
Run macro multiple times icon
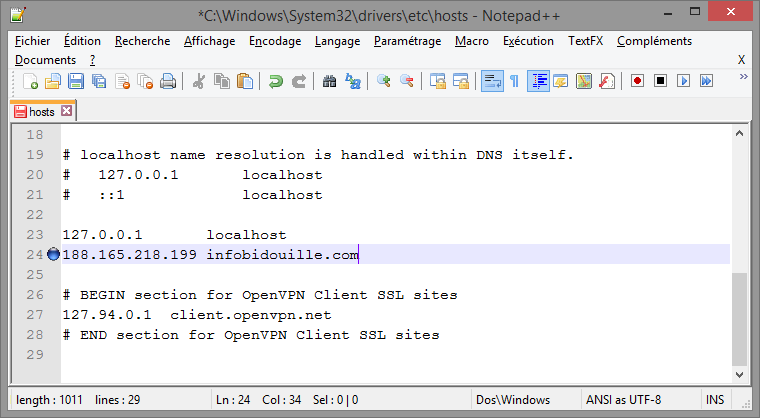coord(706,81)
